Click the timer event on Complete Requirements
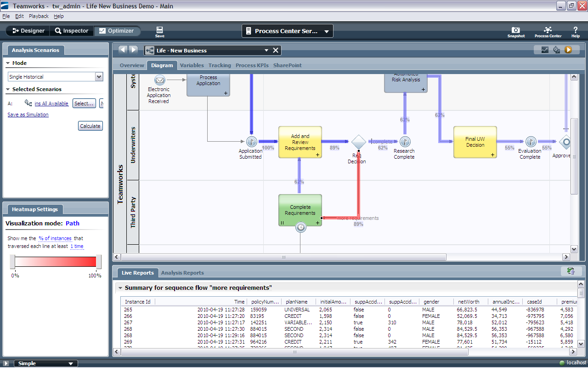The height and width of the screenshot is (368, 588). (x=300, y=227)
